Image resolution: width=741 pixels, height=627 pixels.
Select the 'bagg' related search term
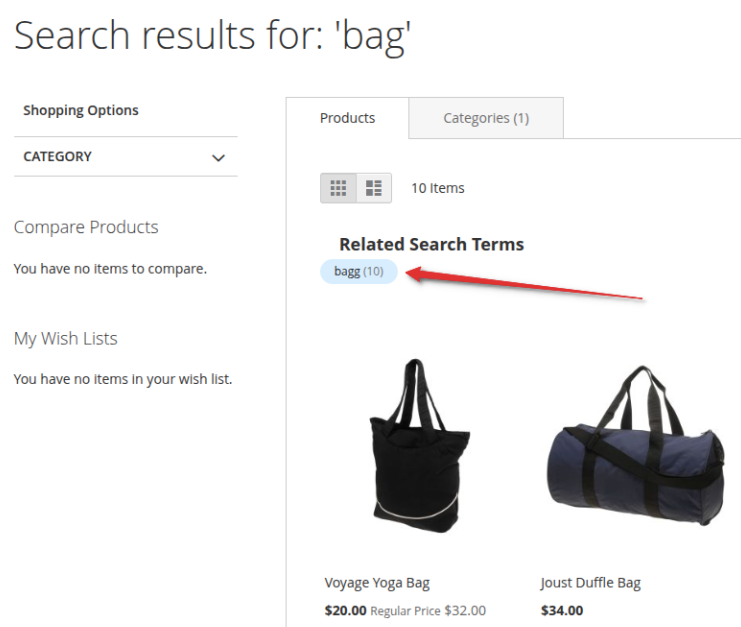click(x=359, y=272)
